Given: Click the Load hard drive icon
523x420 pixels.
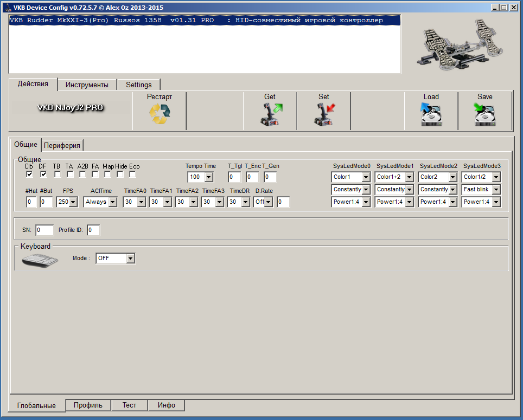Looking at the screenshot, I should pyautogui.click(x=431, y=114).
